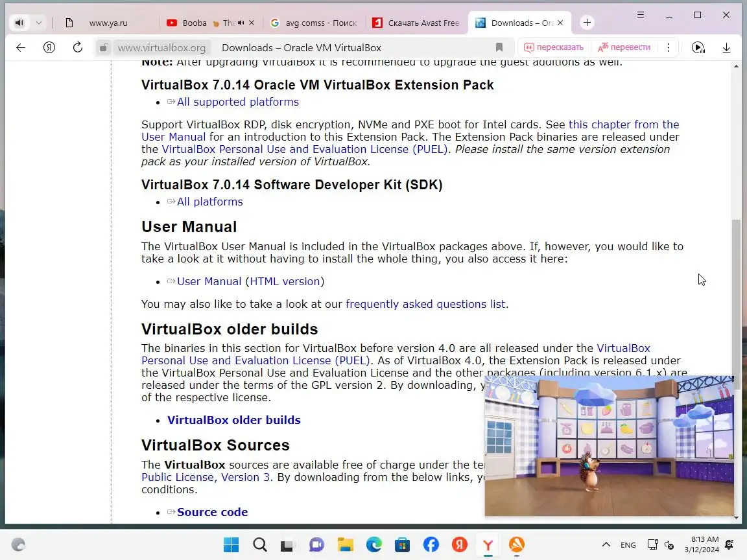The image size is (747, 560).
Task: Open frequently asked questions list link
Action: point(425,304)
